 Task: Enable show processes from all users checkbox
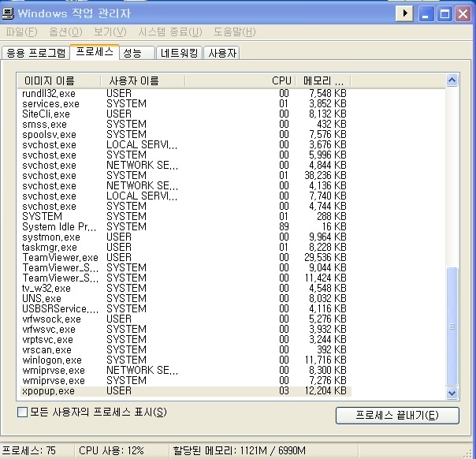pos(23,412)
